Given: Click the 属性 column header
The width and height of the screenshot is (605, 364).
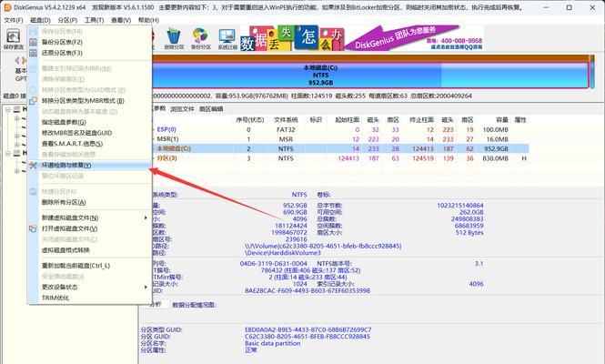Looking at the screenshot, I should pyautogui.click(x=520, y=120).
